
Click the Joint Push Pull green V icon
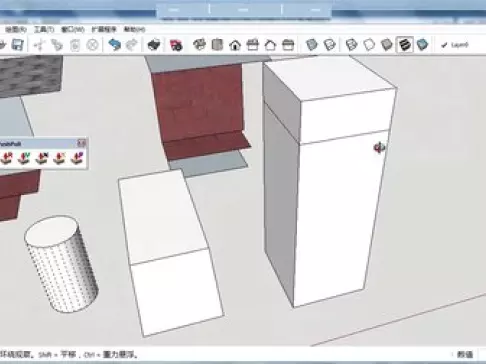coord(24,158)
